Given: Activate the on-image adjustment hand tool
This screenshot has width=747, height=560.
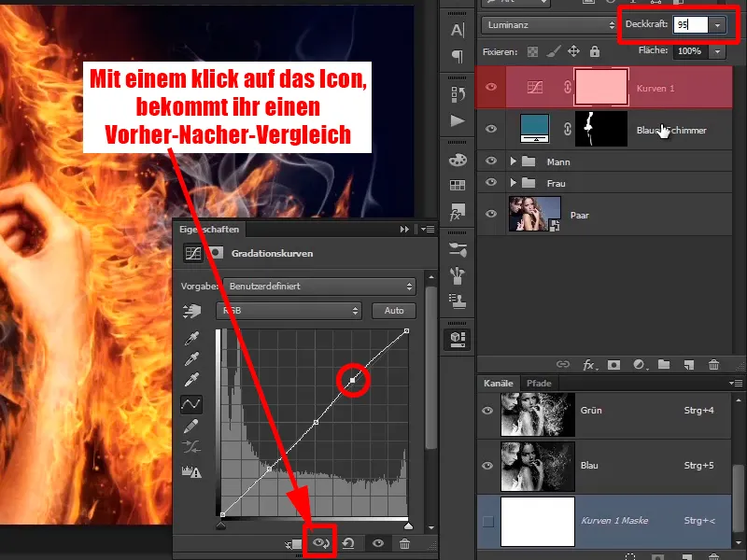Looking at the screenshot, I should 191,311.
